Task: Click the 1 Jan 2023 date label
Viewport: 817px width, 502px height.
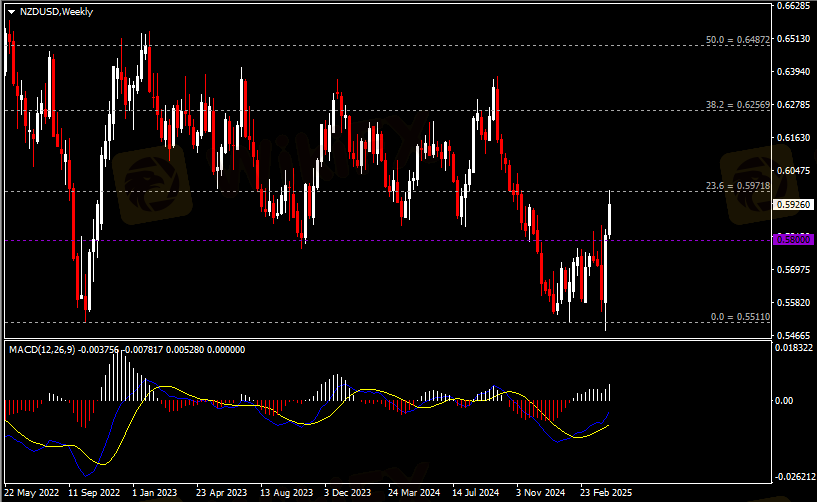Action: point(155,493)
